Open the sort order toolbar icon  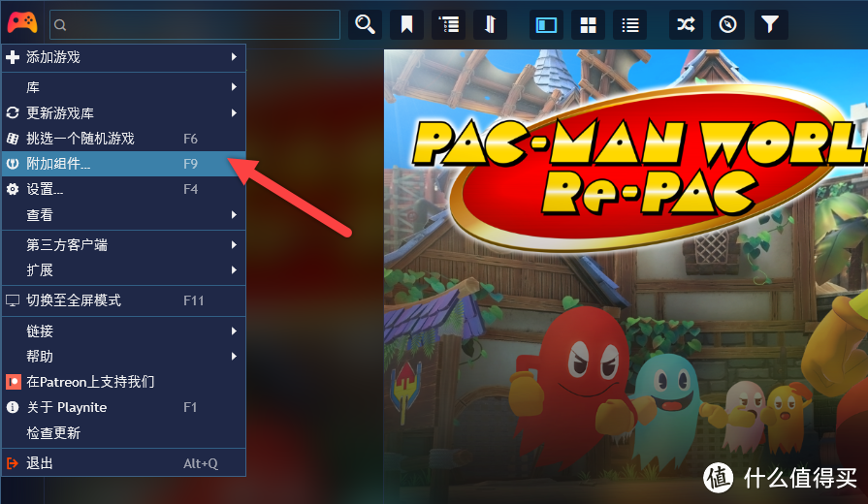(491, 25)
